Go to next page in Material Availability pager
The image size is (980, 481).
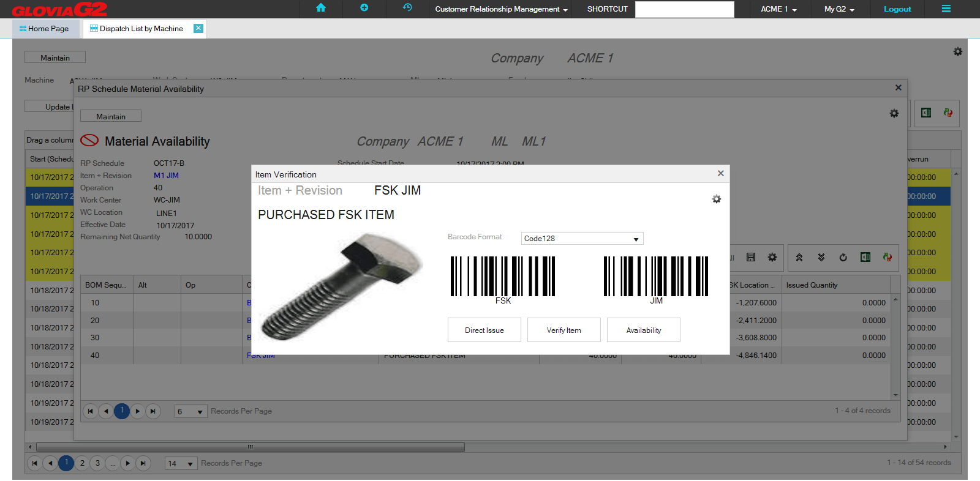pyautogui.click(x=138, y=411)
